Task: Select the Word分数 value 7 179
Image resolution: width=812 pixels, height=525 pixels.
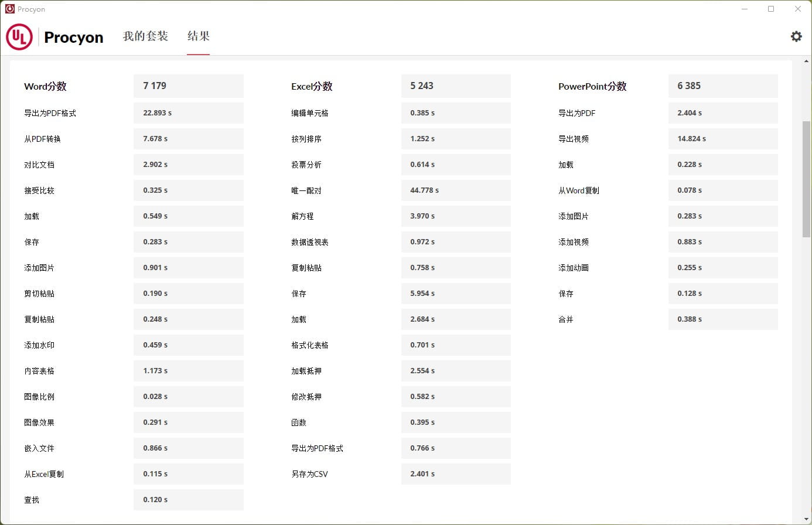Action: point(189,86)
